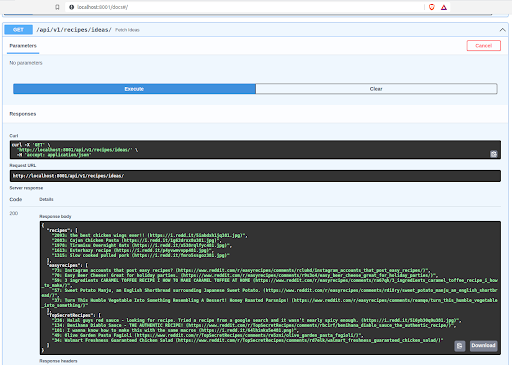This screenshot has height=365, width=512.
Task: Select the Parameters tab
Action: 23,46
